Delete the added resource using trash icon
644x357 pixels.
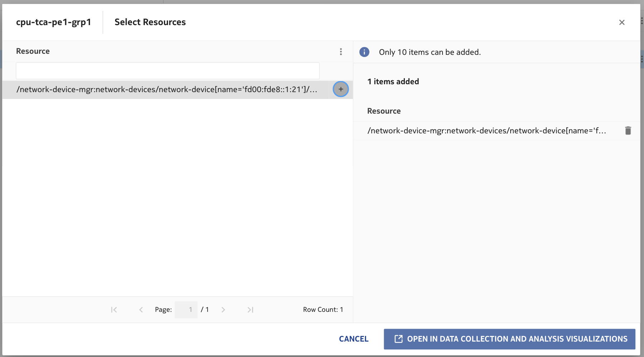(628, 130)
